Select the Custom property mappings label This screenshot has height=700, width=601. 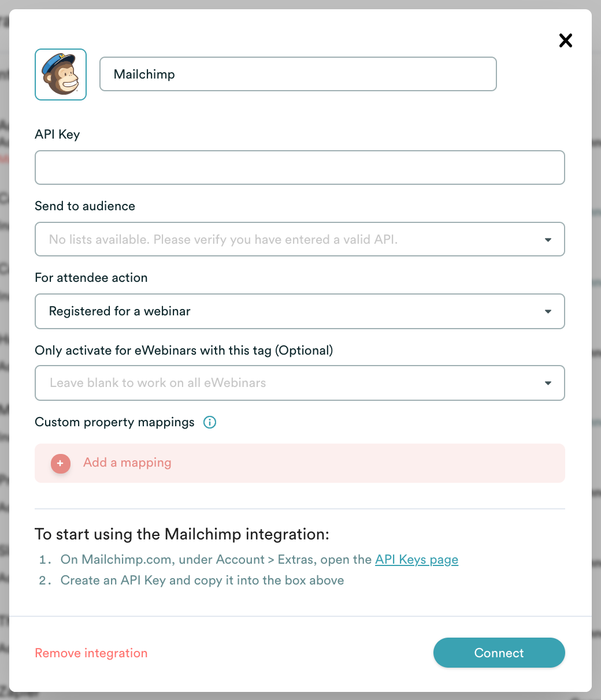coord(114,422)
